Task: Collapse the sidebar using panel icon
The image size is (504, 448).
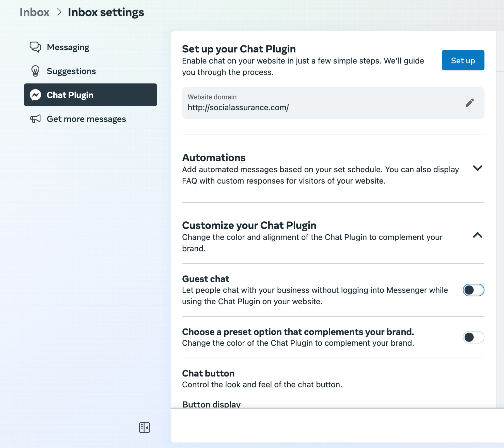Action: click(144, 428)
